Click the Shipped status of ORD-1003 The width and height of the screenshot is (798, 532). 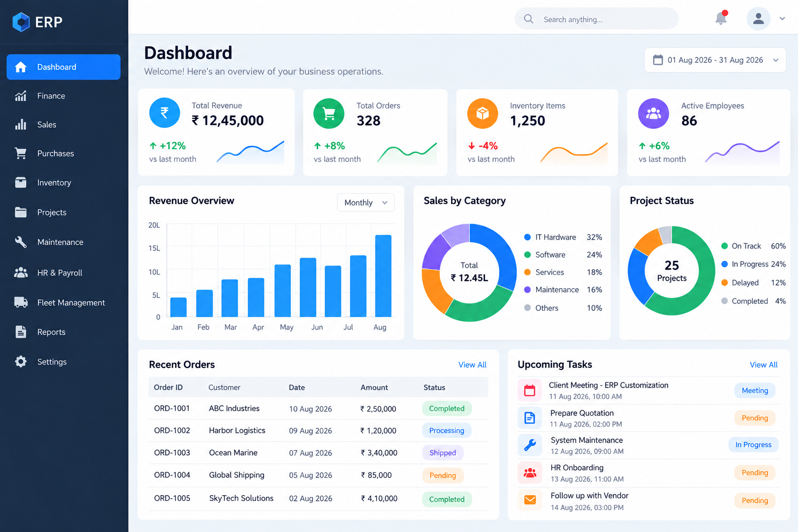[x=443, y=453]
